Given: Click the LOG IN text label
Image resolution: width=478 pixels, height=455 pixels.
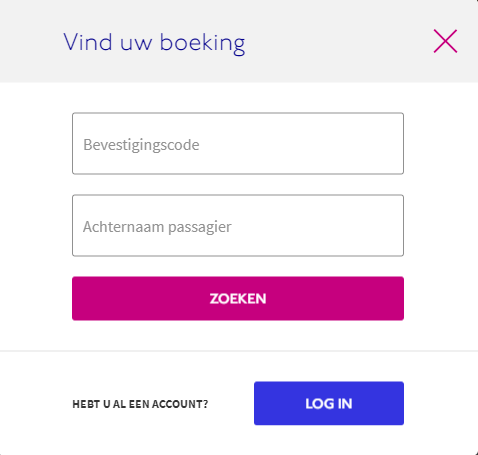Looking at the screenshot, I should tap(329, 404).
